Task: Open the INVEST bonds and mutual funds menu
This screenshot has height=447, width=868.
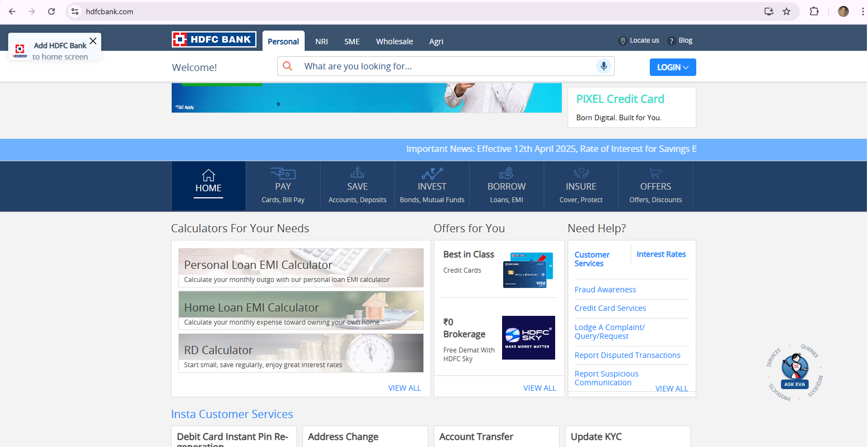Action: tap(432, 186)
